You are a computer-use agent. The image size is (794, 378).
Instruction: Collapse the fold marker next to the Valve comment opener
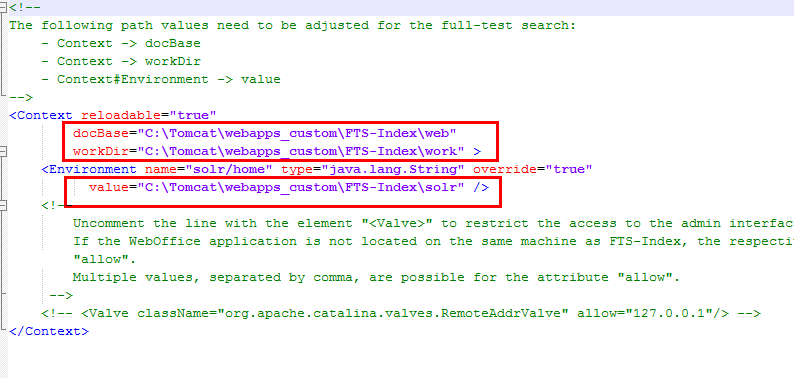click(4, 205)
